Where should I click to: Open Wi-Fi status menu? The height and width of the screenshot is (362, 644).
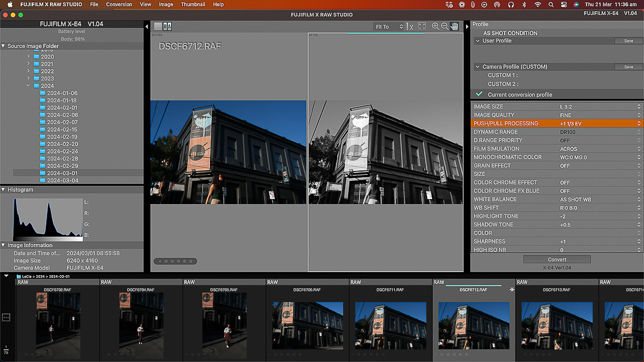[538, 4]
